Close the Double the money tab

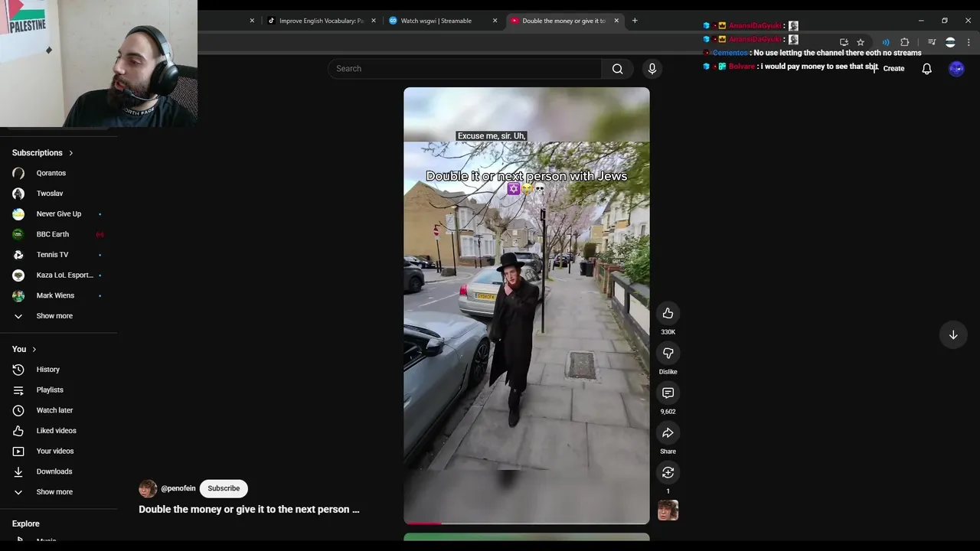pos(616,21)
